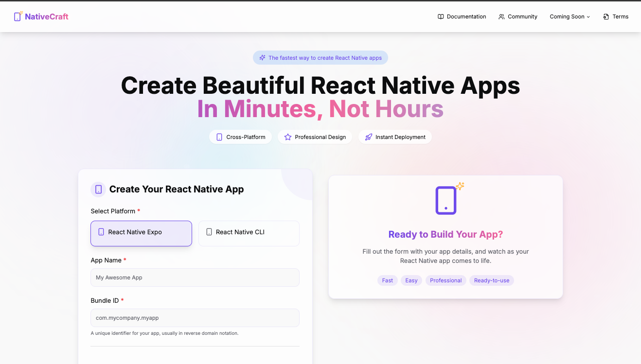Click the Bundle ID label

107,300
